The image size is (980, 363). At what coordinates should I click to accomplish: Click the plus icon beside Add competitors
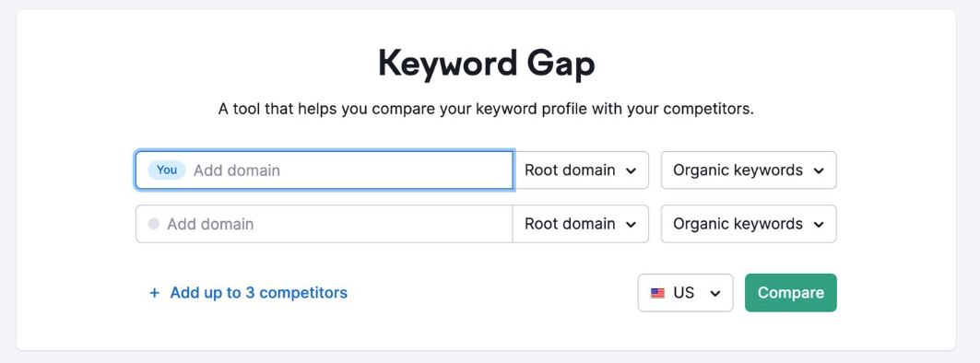[154, 292]
